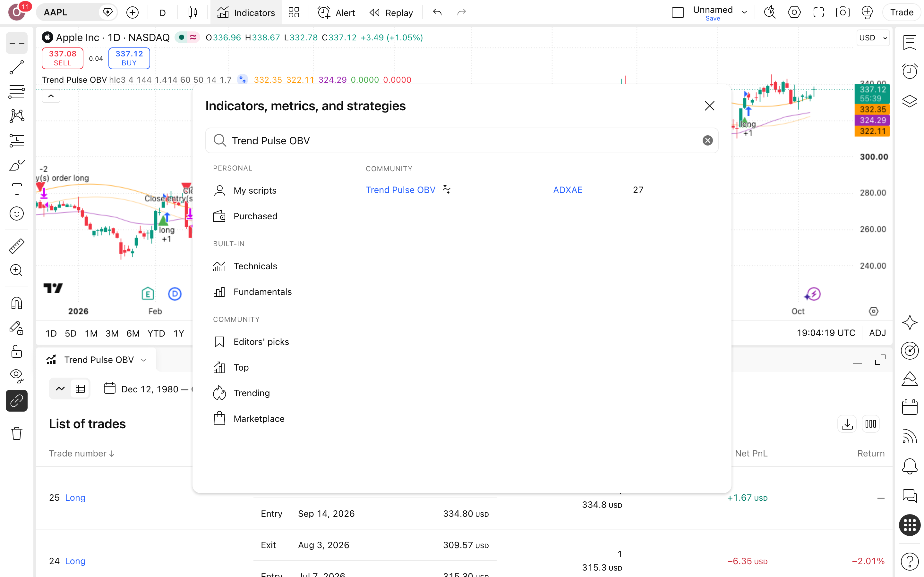Select Editors' picks category
924x577 pixels.
[261, 341]
